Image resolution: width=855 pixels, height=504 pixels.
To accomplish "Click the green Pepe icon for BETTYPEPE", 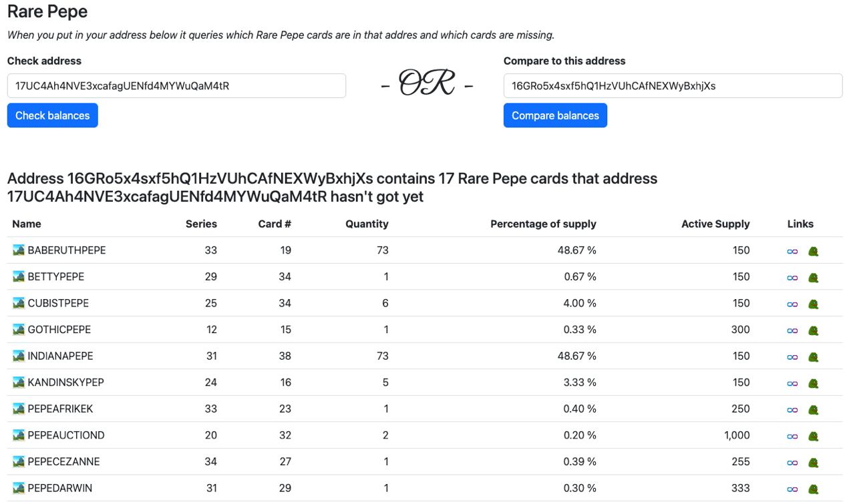I will (813, 278).
